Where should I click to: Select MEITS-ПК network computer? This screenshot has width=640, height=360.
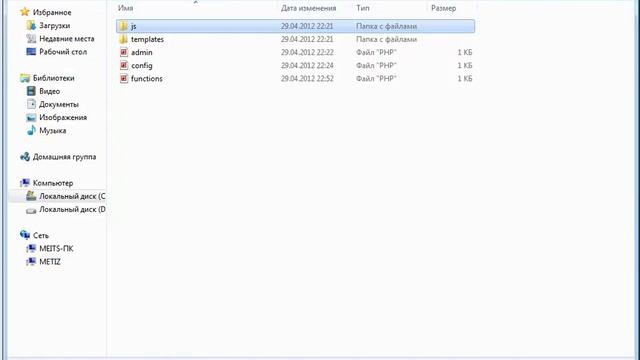click(x=56, y=248)
